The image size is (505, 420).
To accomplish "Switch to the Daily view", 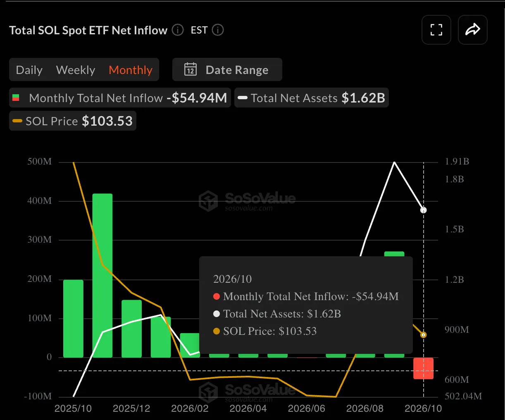I will tap(29, 70).
